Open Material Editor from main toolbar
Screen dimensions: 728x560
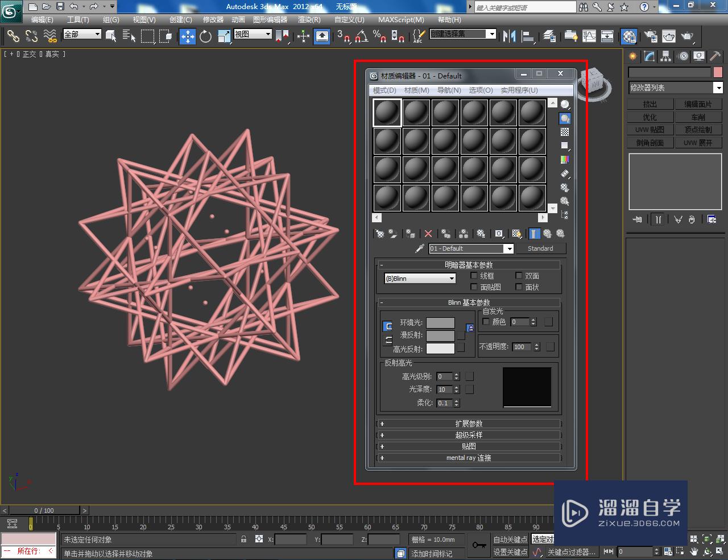tap(628, 36)
